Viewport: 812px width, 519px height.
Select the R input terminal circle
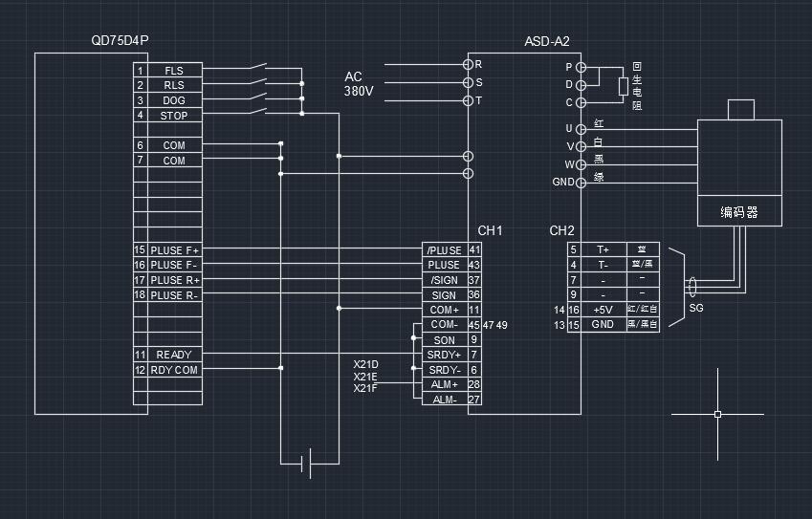coord(468,65)
